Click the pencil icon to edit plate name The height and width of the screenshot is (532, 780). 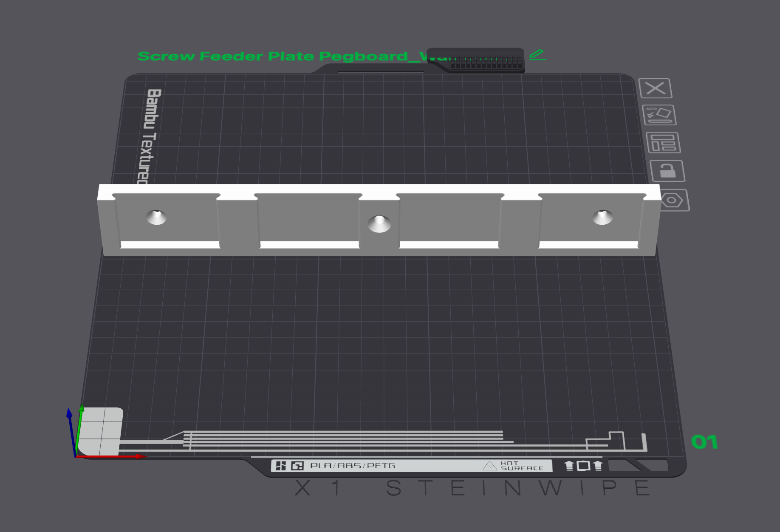(537, 55)
